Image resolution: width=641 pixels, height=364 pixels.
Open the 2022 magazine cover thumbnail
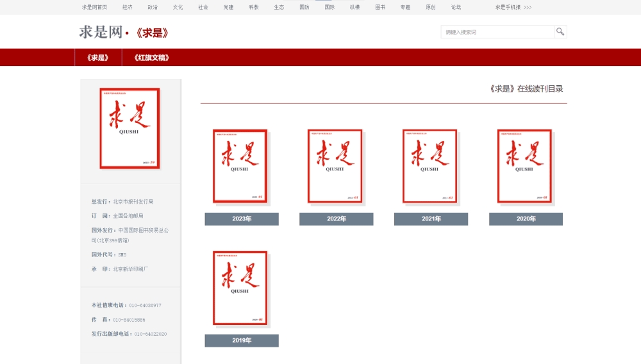tap(335, 166)
